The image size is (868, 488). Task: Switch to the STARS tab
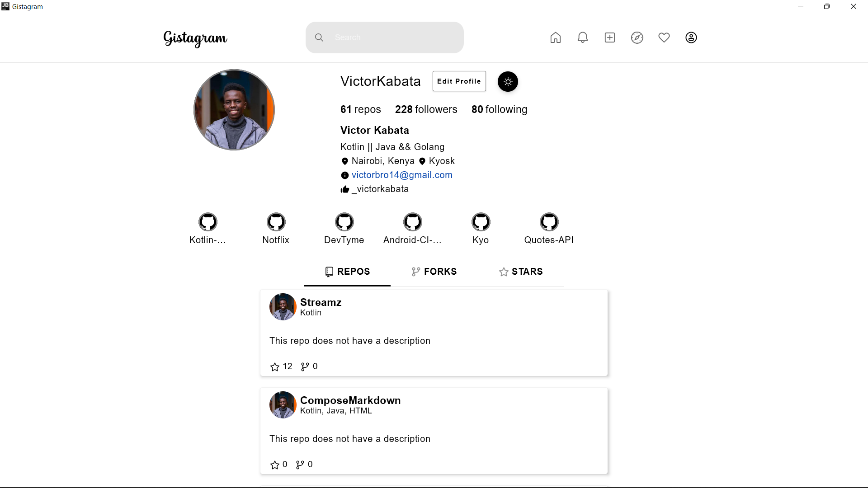coord(521,272)
